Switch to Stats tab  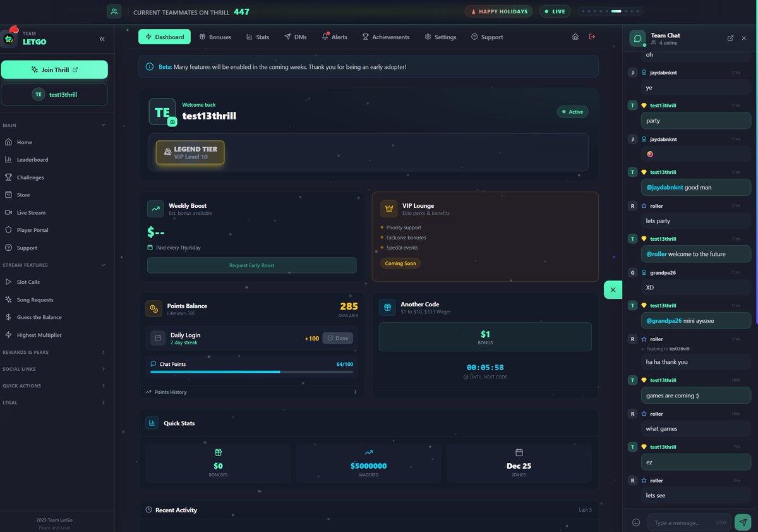coord(258,37)
